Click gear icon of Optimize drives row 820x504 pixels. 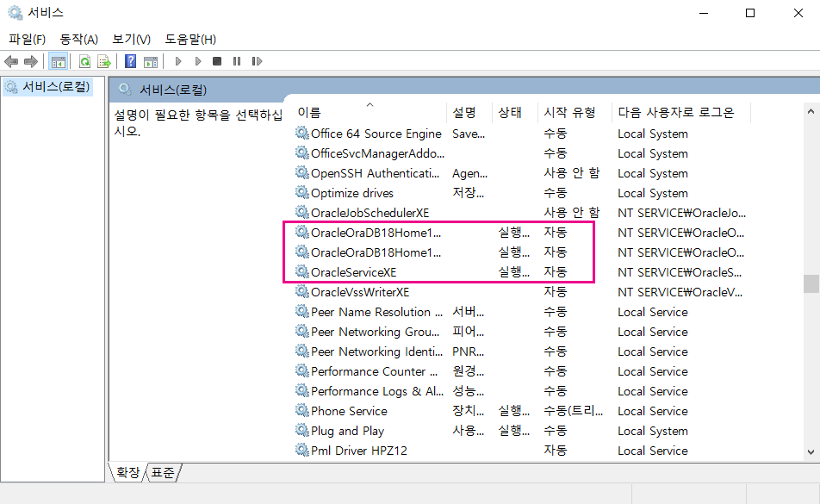tap(301, 192)
